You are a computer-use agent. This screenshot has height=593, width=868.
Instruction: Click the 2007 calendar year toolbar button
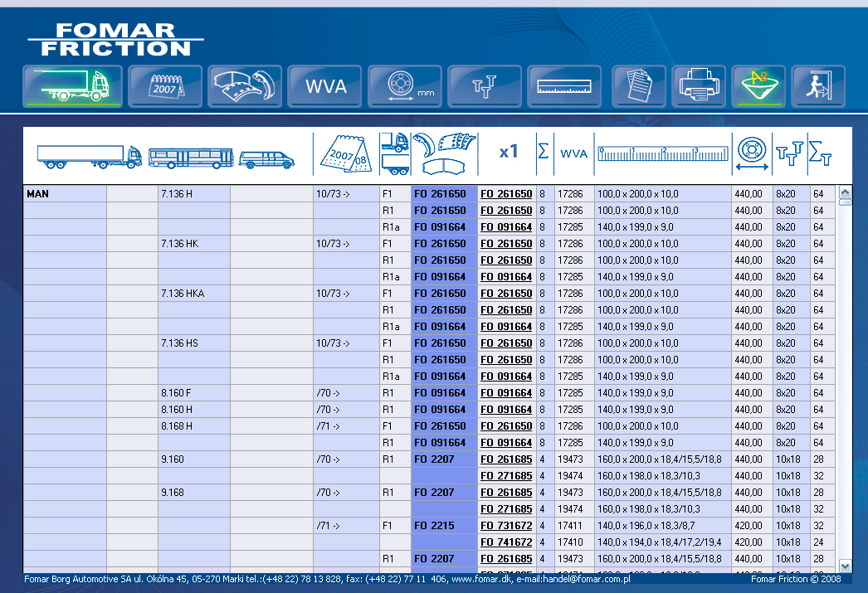165,86
